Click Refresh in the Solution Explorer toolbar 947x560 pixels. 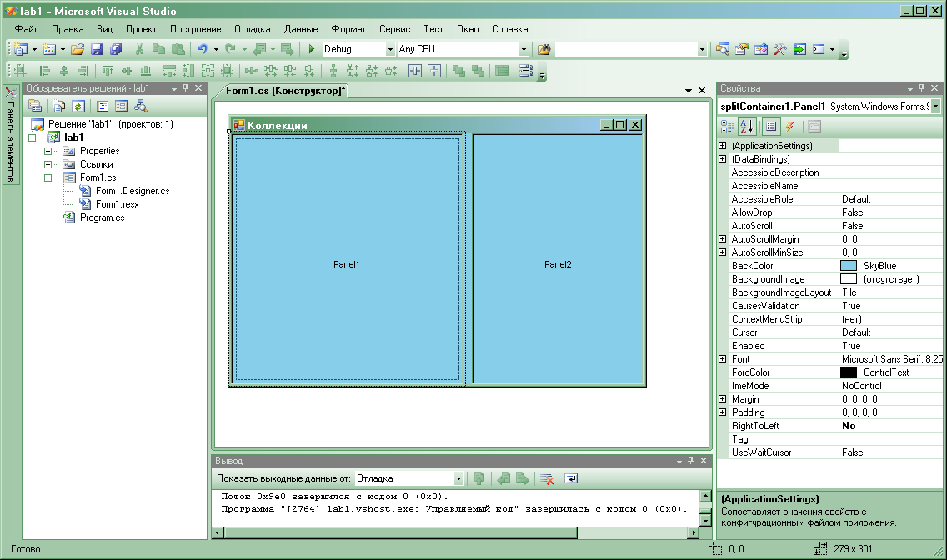[x=78, y=106]
